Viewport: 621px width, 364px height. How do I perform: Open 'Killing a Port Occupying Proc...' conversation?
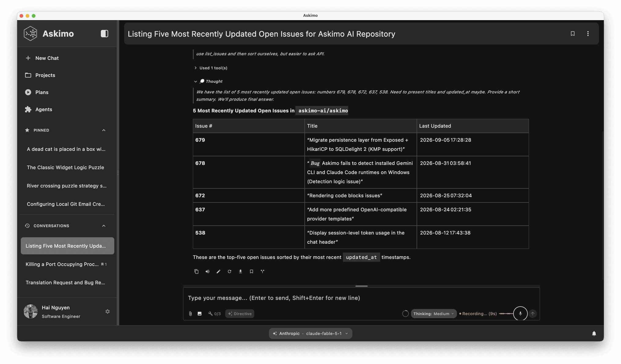67,264
